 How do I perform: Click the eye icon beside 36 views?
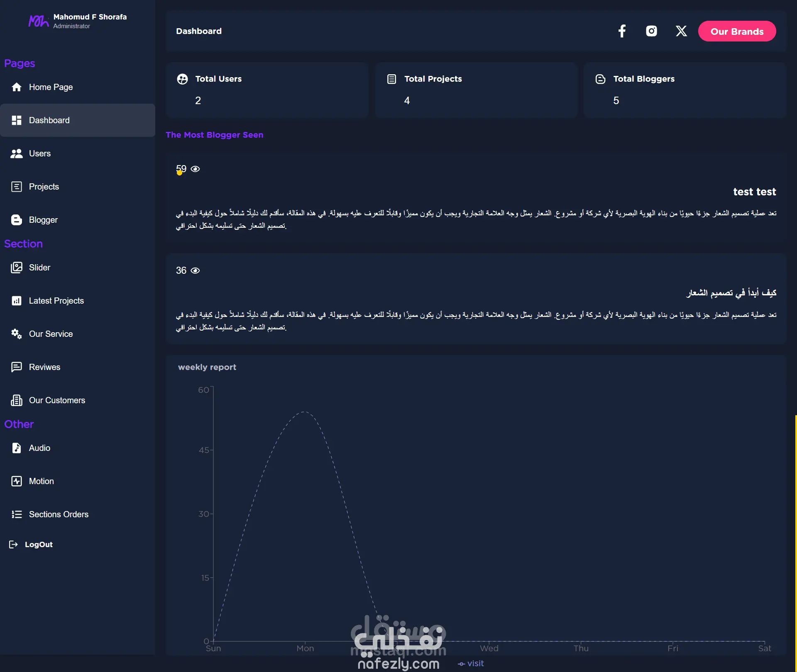coord(195,270)
